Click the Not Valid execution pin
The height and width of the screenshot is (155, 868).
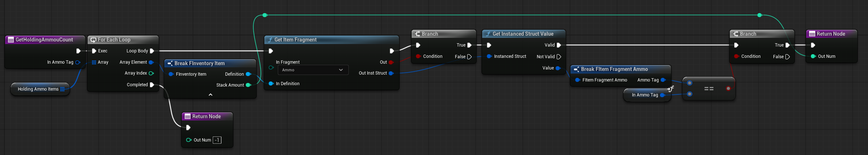559,57
